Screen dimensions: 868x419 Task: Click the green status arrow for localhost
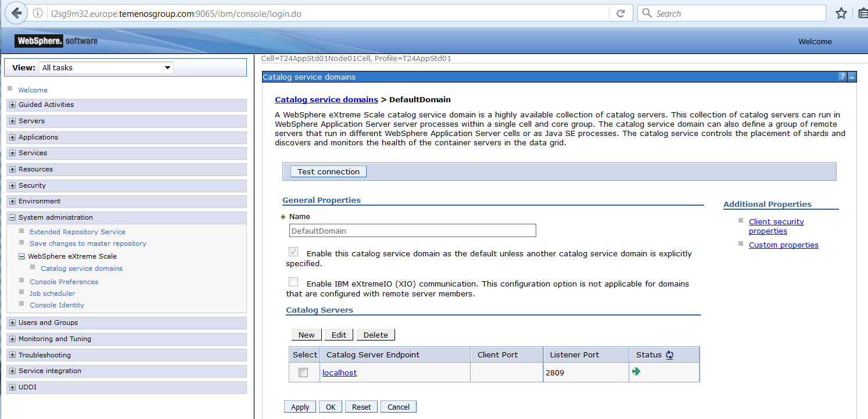pyautogui.click(x=636, y=371)
